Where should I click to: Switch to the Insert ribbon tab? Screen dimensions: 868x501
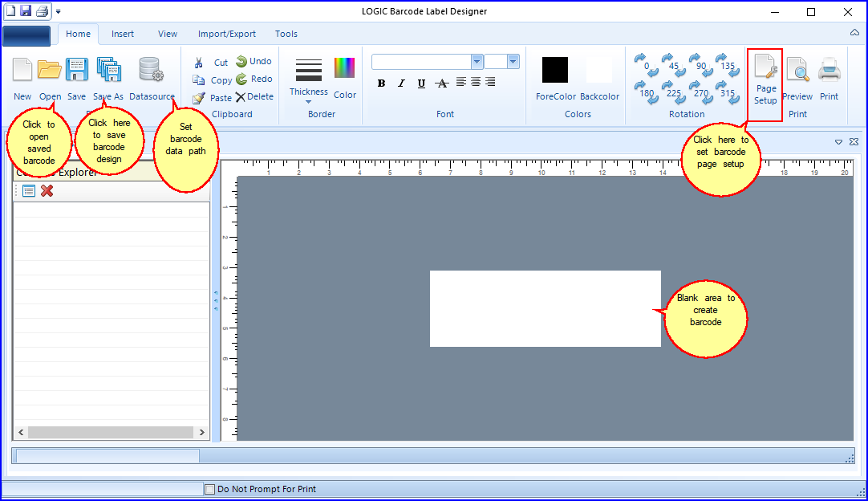pyautogui.click(x=123, y=34)
